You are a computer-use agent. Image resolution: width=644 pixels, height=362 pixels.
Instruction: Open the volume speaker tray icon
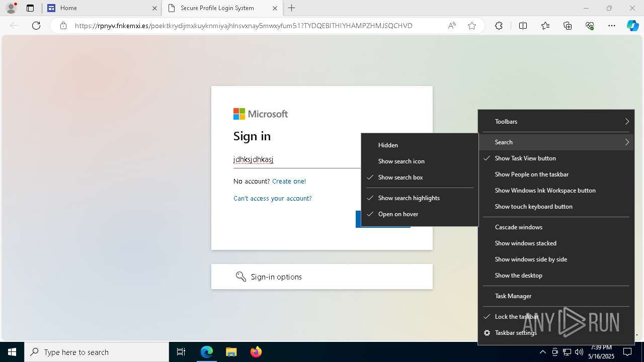[x=579, y=352]
